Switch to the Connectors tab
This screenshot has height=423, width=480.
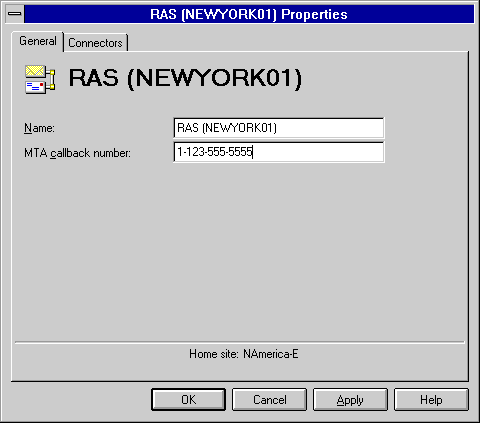[x=95, y=43]
